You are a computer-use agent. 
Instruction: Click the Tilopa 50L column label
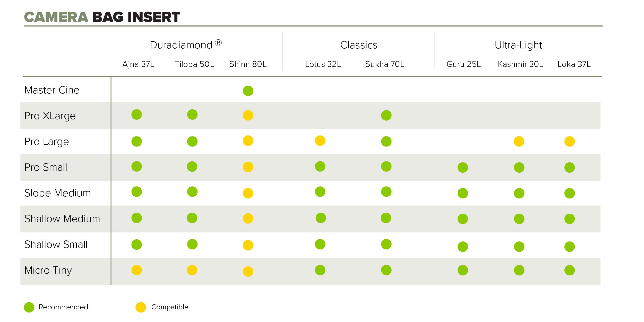[194, 64]
